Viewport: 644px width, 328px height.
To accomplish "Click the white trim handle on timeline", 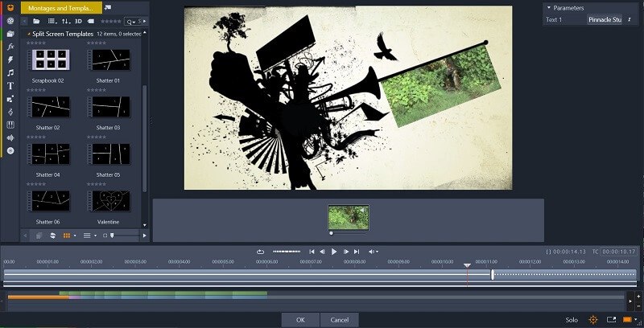I will 493,275.
